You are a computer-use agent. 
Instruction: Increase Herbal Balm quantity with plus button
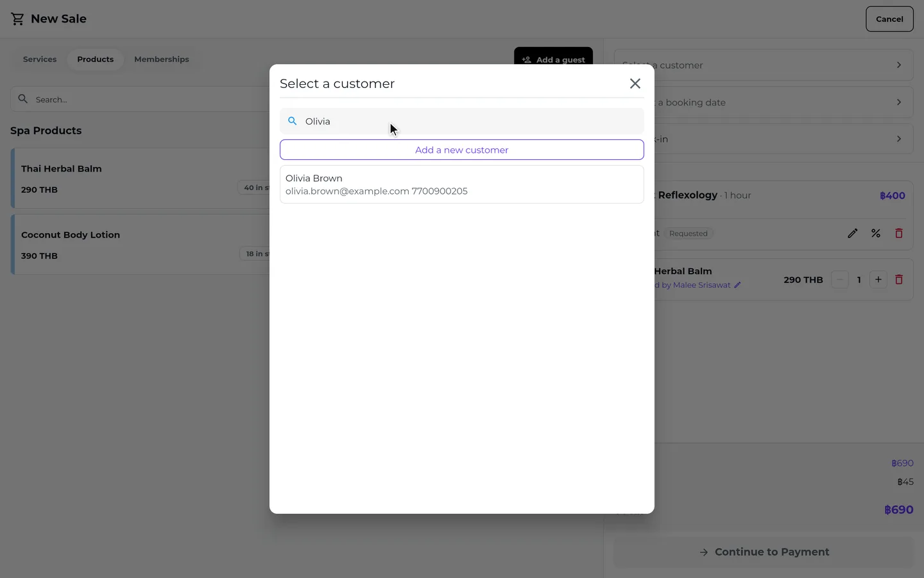pos(878,279)
